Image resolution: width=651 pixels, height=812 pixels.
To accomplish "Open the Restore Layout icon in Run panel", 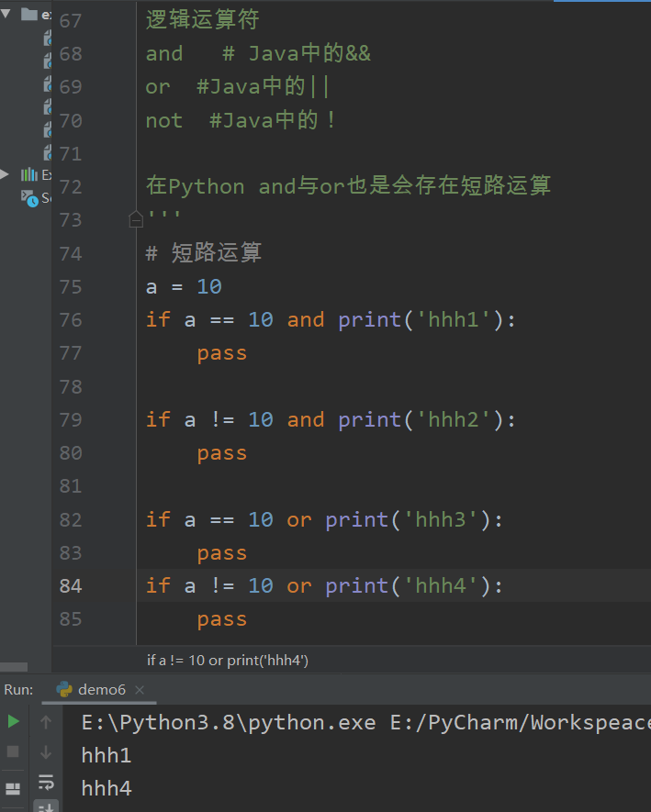I will (13, 789).
